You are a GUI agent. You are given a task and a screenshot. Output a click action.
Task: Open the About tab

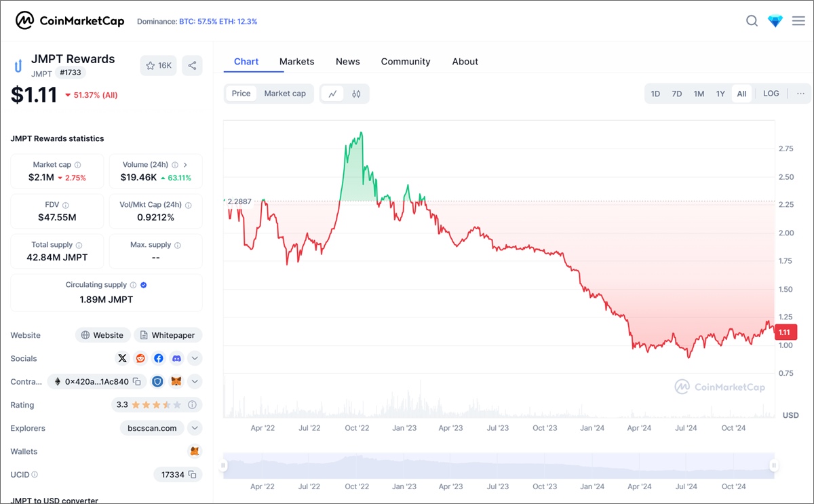click(465, 61)
